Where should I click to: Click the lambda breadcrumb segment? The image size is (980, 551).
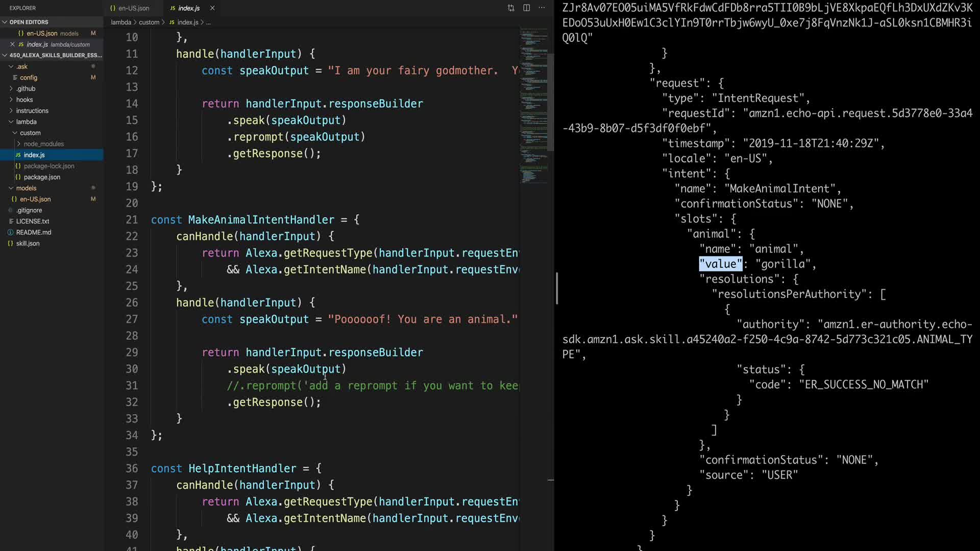(x=121, y=22)
